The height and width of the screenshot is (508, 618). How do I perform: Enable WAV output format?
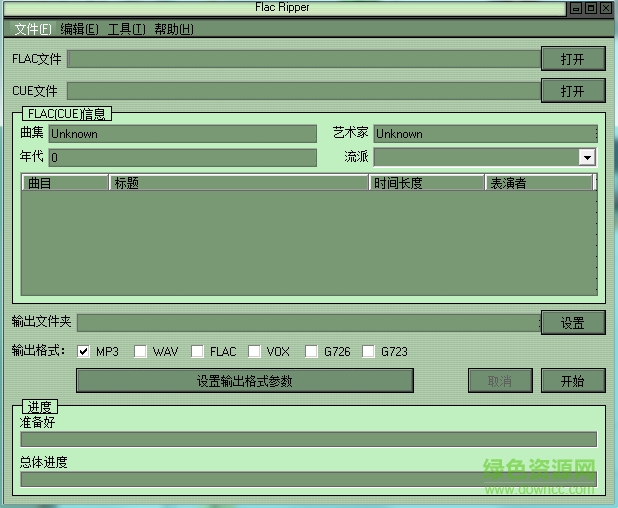[140, 351]
